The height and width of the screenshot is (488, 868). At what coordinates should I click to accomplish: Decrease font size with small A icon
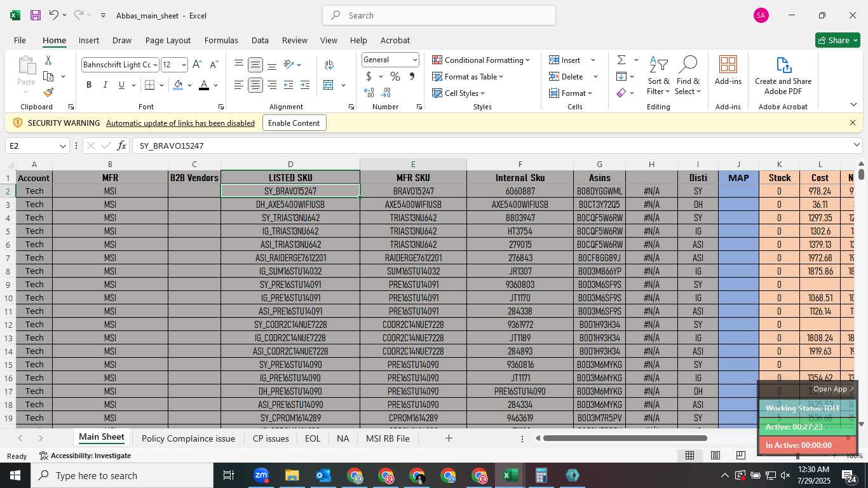tap(214, 65)
